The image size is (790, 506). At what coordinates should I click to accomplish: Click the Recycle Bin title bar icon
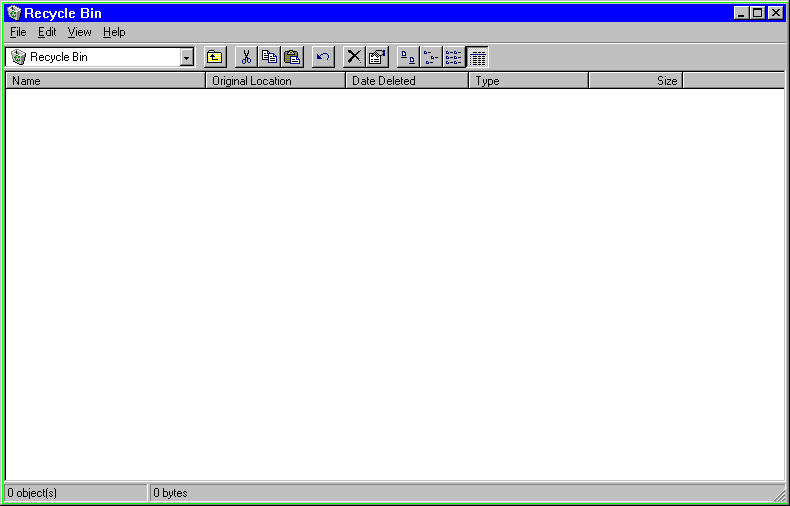point(14,13)
